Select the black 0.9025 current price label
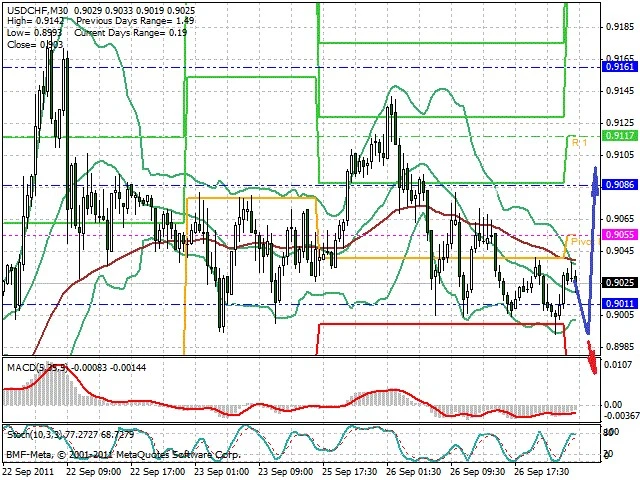 click(x=620, y=282)
